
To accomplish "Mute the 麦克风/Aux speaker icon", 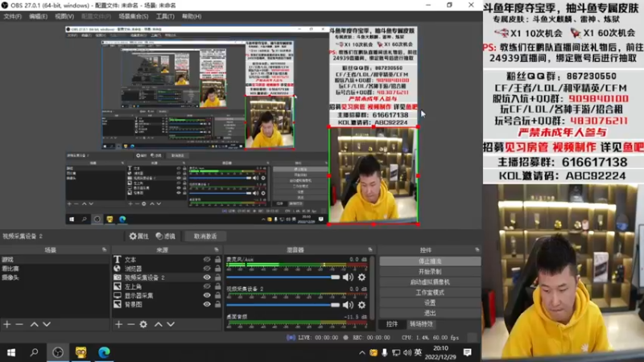I will pos(348,277).
